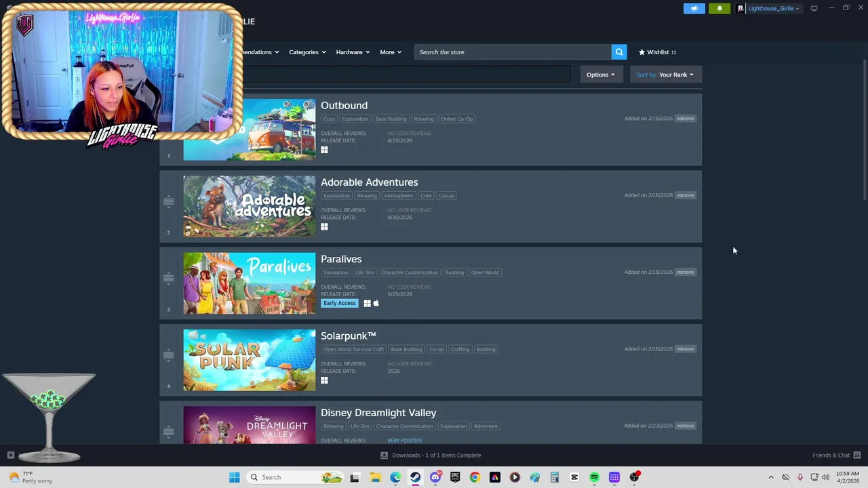
Task: Open the Solarpunk cover thumbnail
Action: [x=249, y=360]
